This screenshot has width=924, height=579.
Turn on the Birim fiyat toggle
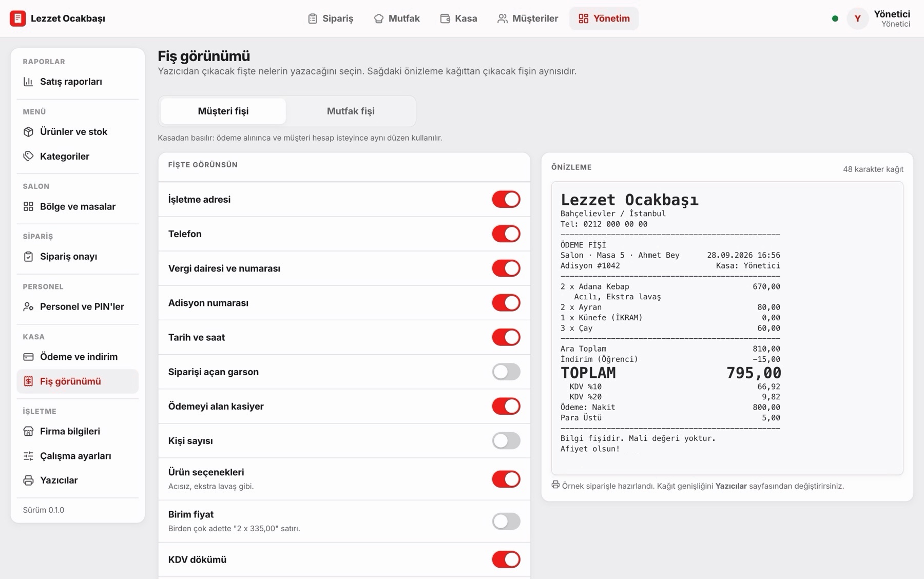(x=506, y=521)
